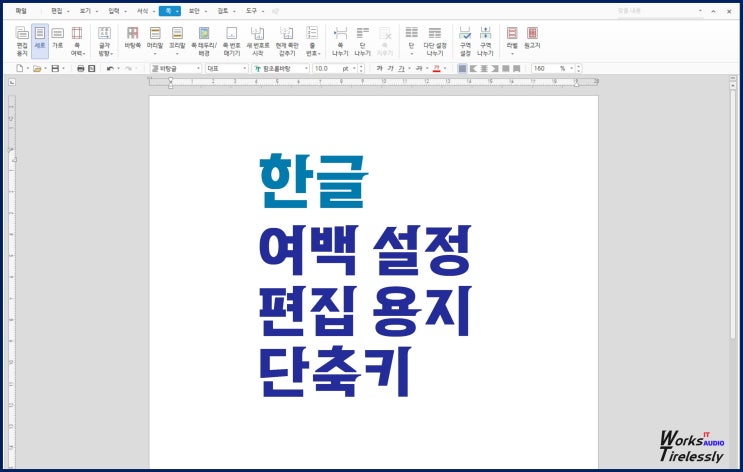Open the 편집 용지 page setup
743x472 pixels.
point(22,41)
